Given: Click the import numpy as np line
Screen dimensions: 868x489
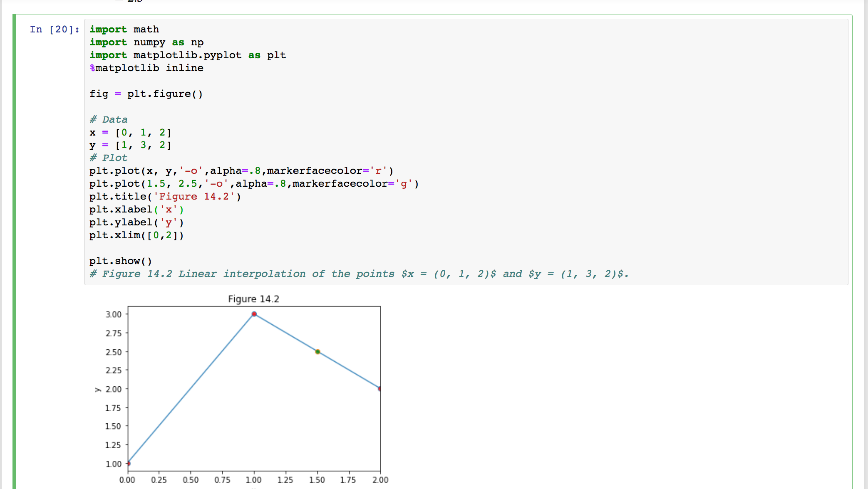Looking at the screenshot, I should coord(146,42).
